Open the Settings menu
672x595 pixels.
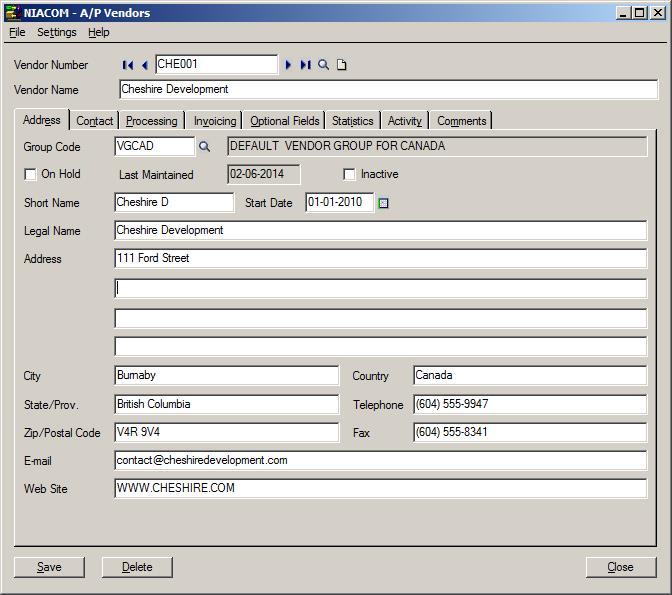[x=56, y=32]
